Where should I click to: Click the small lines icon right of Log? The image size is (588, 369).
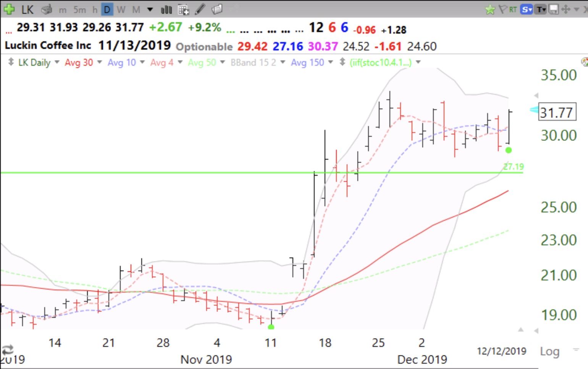tap(576, 349)
